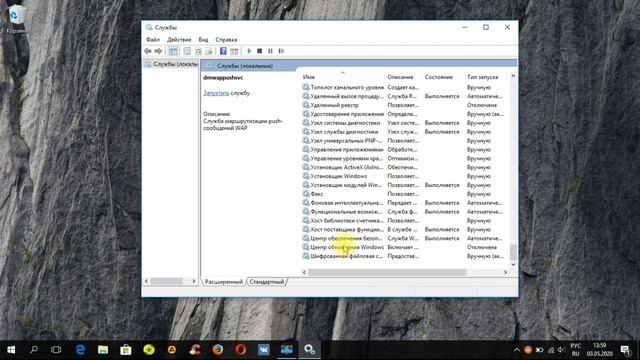Open the Вид menu

[203, 40]
